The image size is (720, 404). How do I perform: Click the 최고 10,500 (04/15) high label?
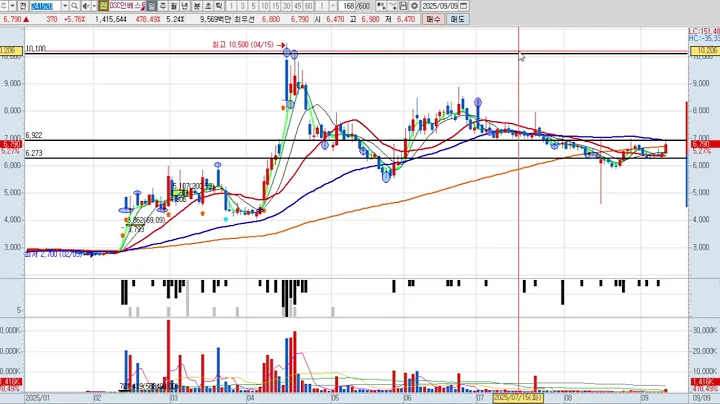pos(243,45)
